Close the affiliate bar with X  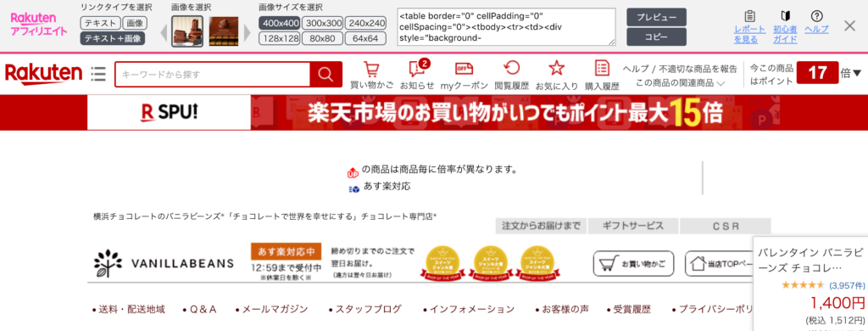[x=849, y=25]
